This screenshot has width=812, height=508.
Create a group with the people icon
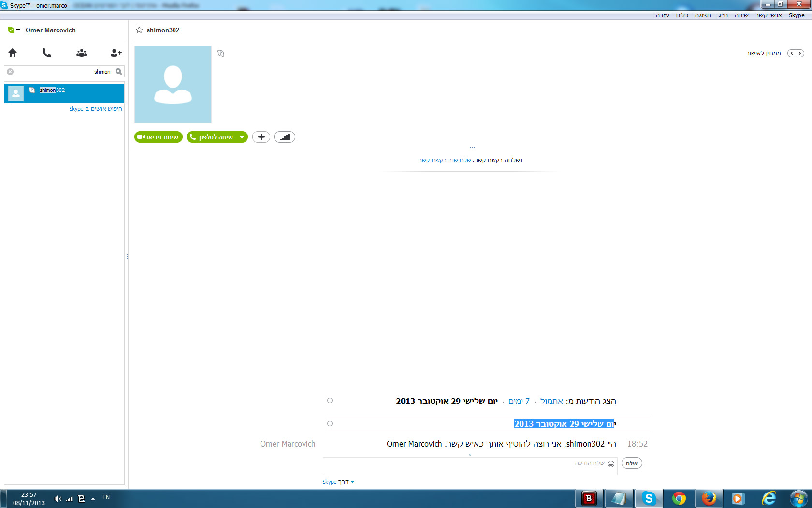82,53
